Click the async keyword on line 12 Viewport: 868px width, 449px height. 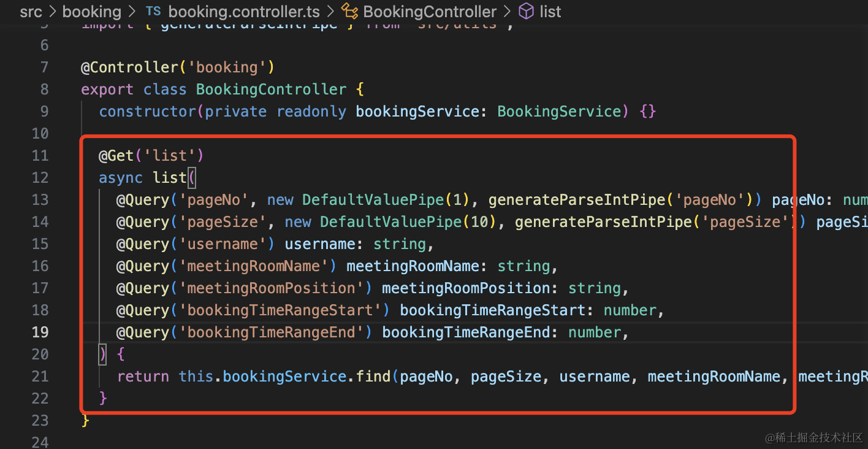pyautogui.click(x=121, y=177)
